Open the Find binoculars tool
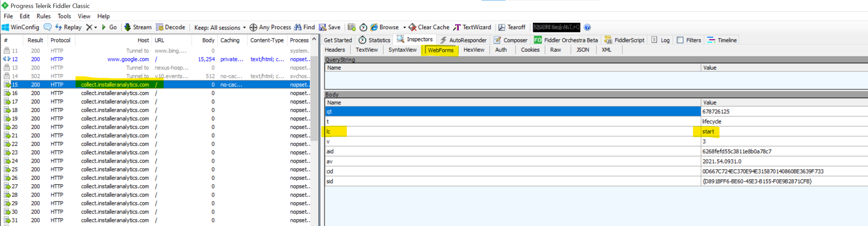Screen dimensions: 868x226 coord(304,27)
